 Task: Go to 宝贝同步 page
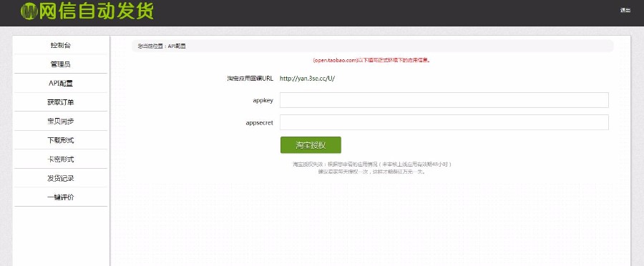click(61, 121)
